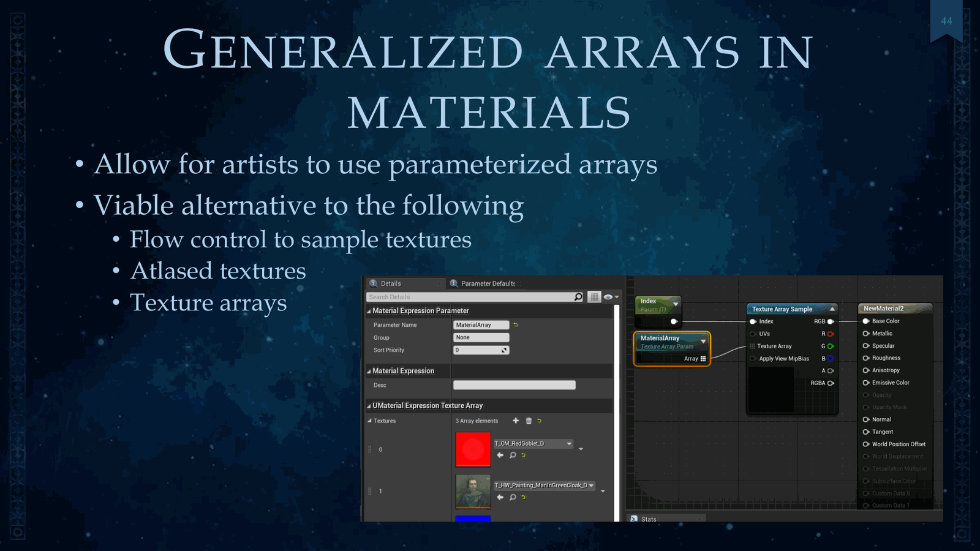Use selected asset arrow for T_CM_RedGoblet_D
This screenshot has width=980, height=551.
500,455
